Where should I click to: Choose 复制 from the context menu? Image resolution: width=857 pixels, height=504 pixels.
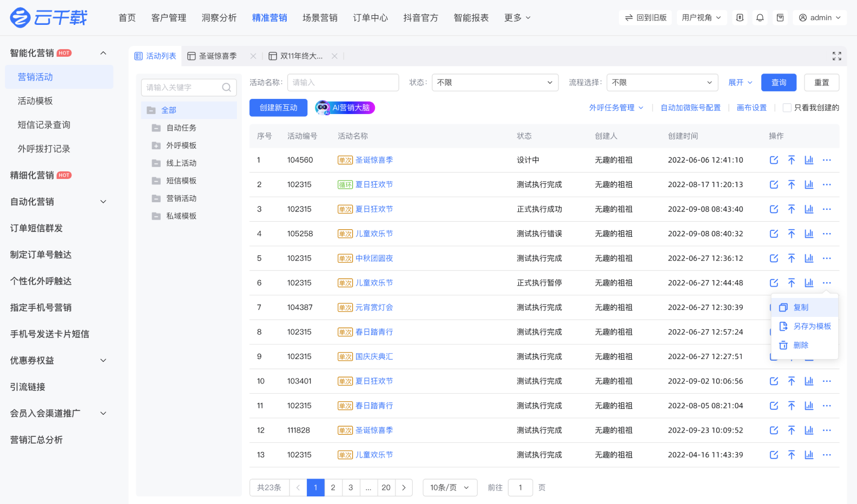[805, 307]
